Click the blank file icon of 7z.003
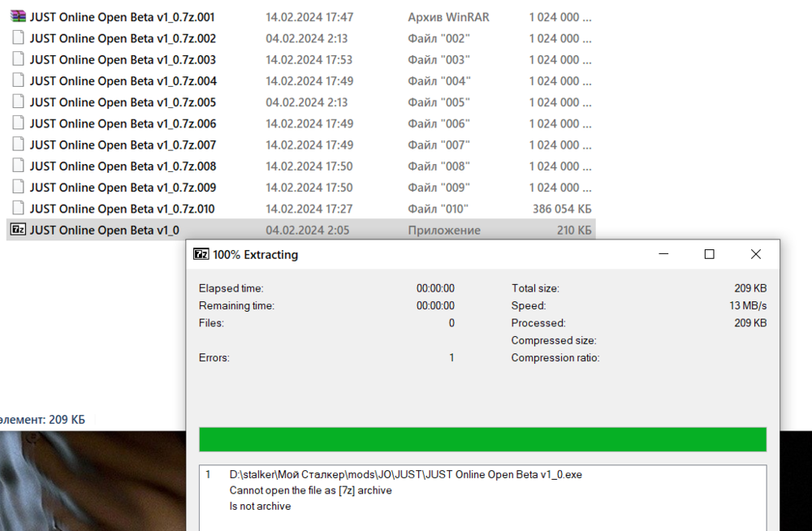 tap(18, 59)
